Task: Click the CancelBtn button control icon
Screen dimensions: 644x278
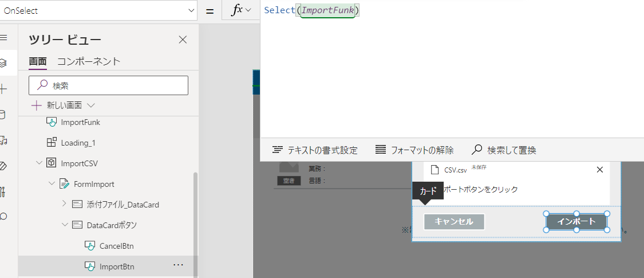Action: 89,246
